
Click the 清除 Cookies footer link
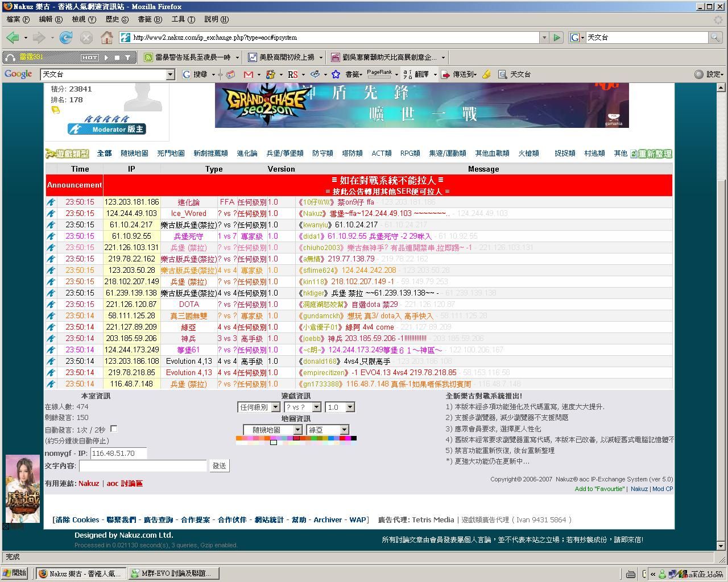[77, 519]
